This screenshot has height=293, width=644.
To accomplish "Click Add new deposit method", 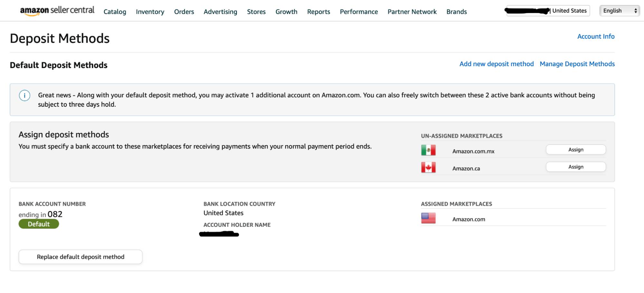I will (x=497, y=64).
